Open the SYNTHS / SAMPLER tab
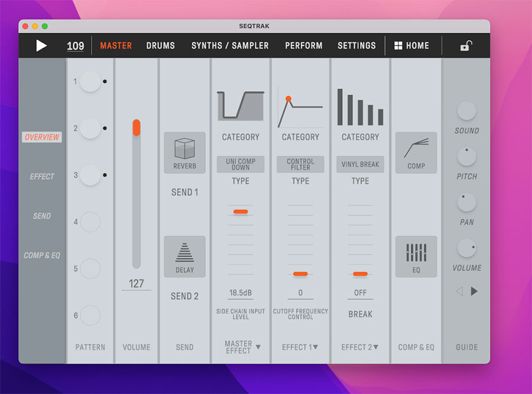The image size is (532, 394). coord(230,46)
